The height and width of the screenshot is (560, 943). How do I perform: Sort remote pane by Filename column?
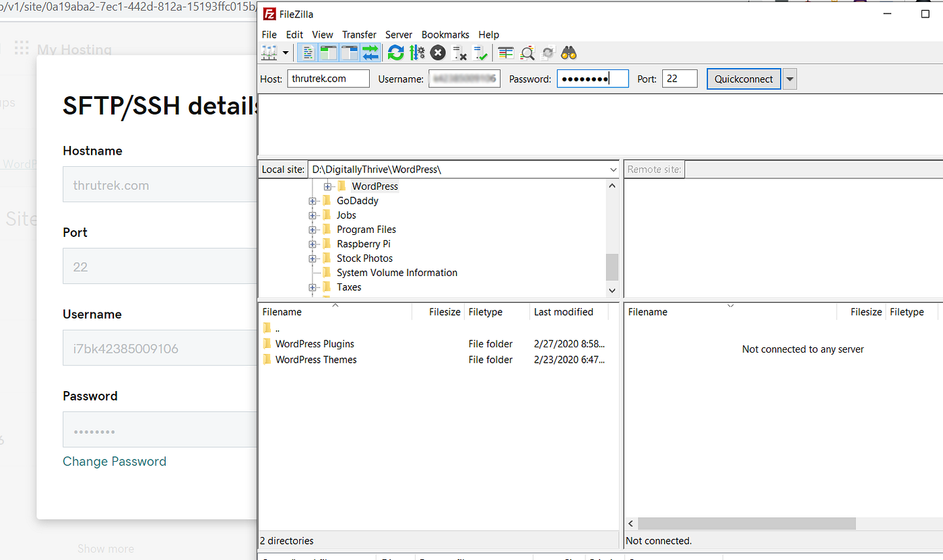click(x=731, y=312)
